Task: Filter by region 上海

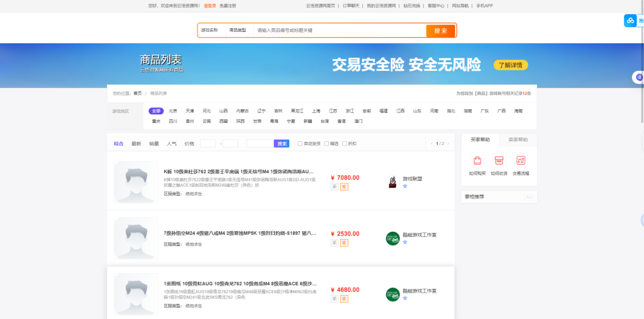Action: pos(316,111)
